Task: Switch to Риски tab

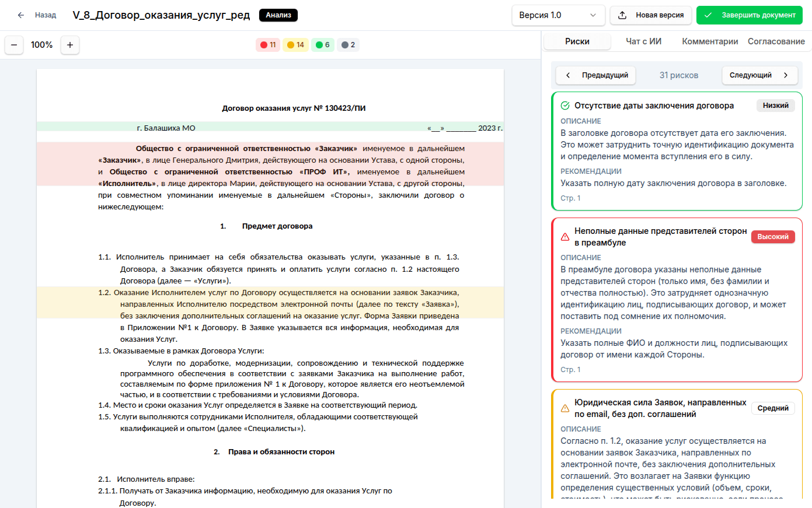Action: (x=577, y=41)
